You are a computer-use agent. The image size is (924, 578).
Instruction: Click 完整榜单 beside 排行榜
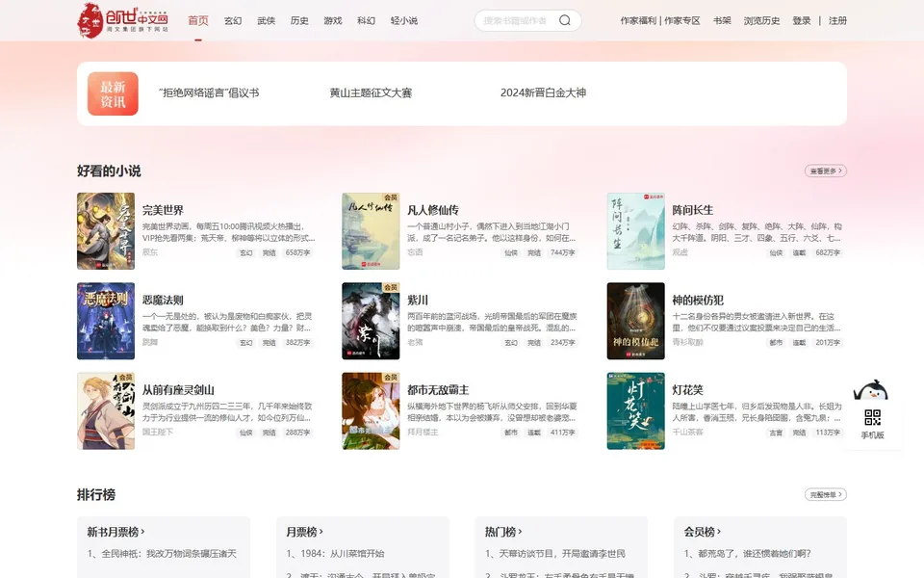coord(826,495)
